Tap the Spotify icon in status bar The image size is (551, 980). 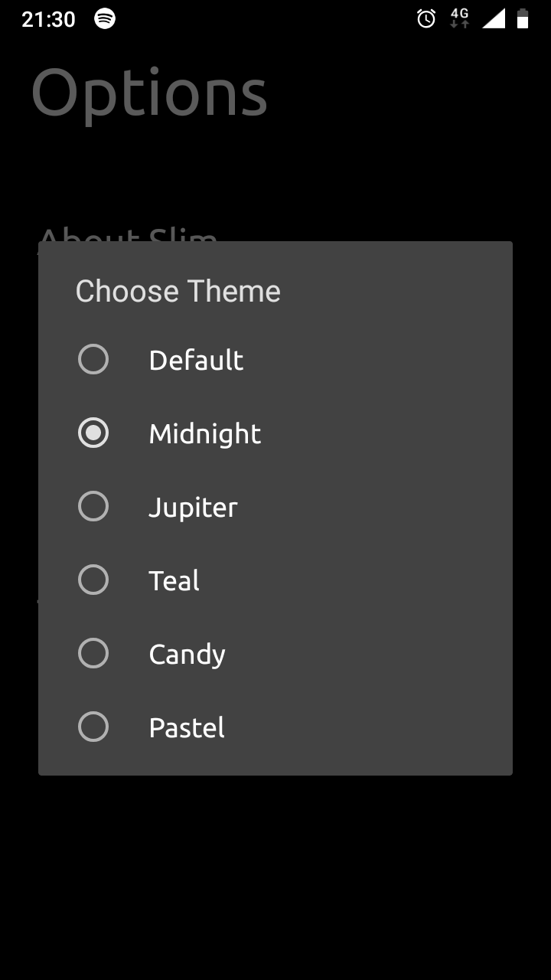click(x=105, y=19)
